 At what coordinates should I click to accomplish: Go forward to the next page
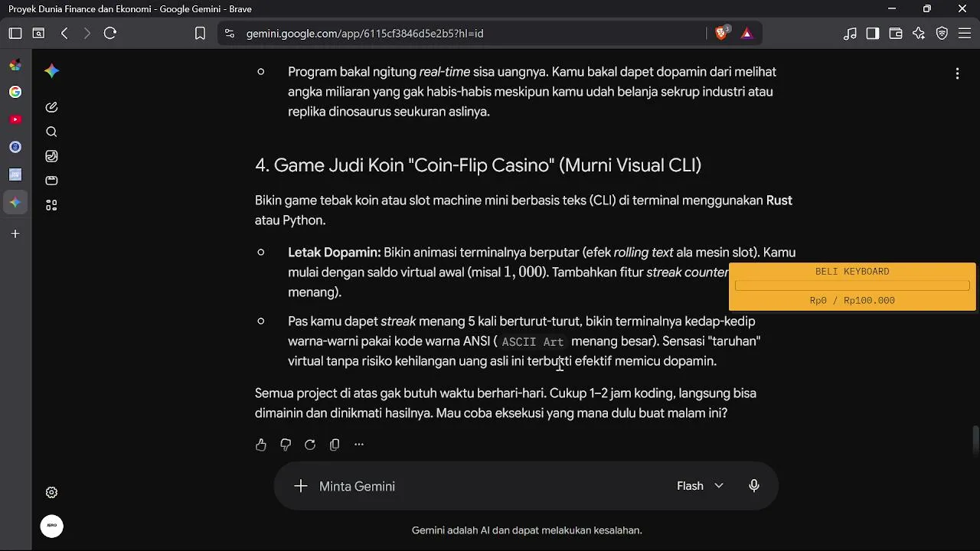(x=87, y=33)
